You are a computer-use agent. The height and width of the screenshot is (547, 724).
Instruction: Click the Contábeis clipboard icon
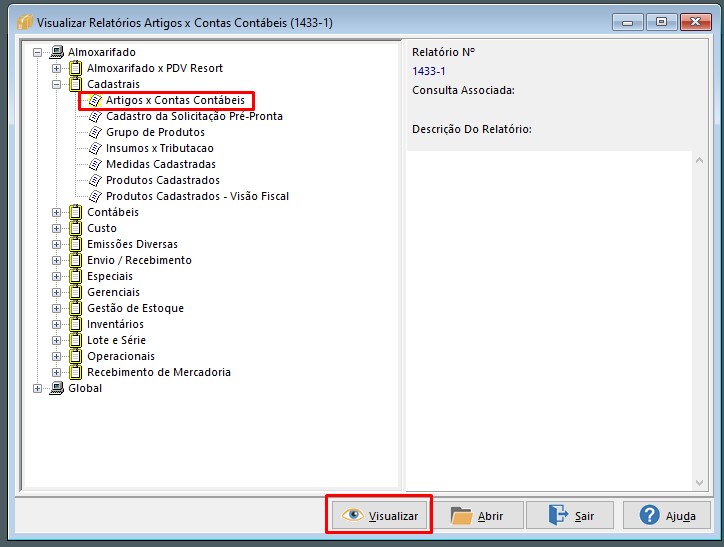point(75,212)
